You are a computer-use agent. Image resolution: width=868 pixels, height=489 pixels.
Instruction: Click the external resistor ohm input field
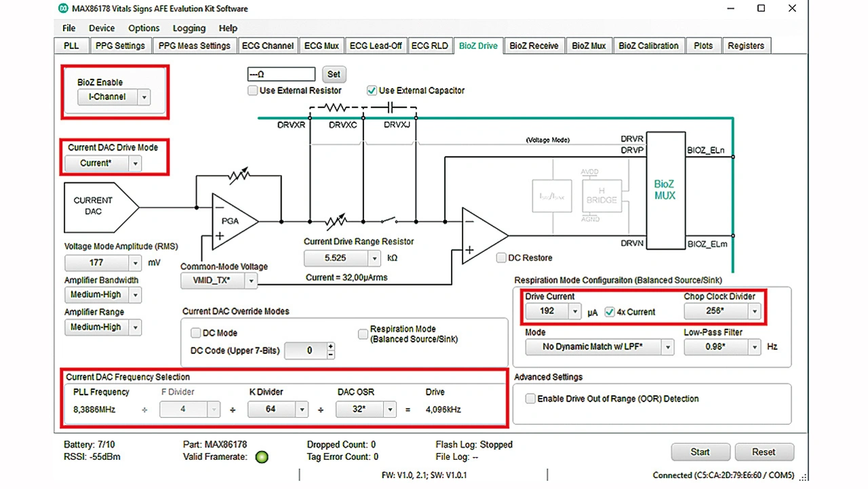pyautogui.click(x=281, y=74)
